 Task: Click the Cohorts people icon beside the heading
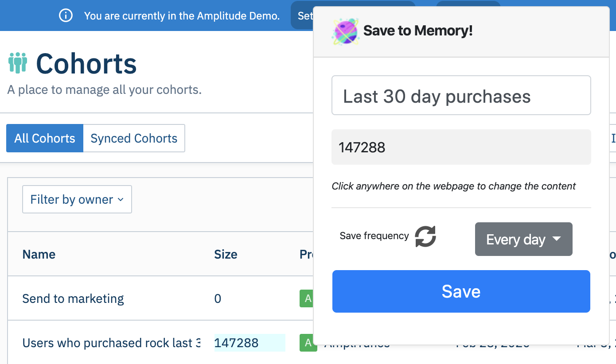click(18, 63)
